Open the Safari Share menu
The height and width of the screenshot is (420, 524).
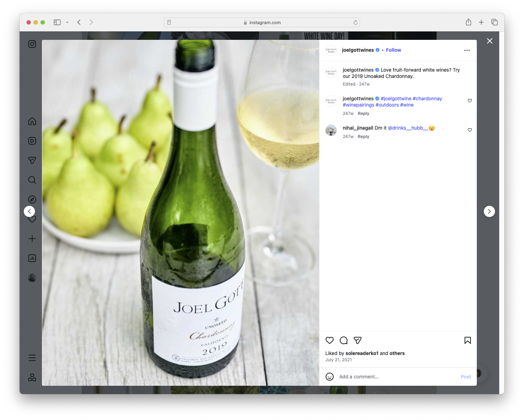click(468, 22)
